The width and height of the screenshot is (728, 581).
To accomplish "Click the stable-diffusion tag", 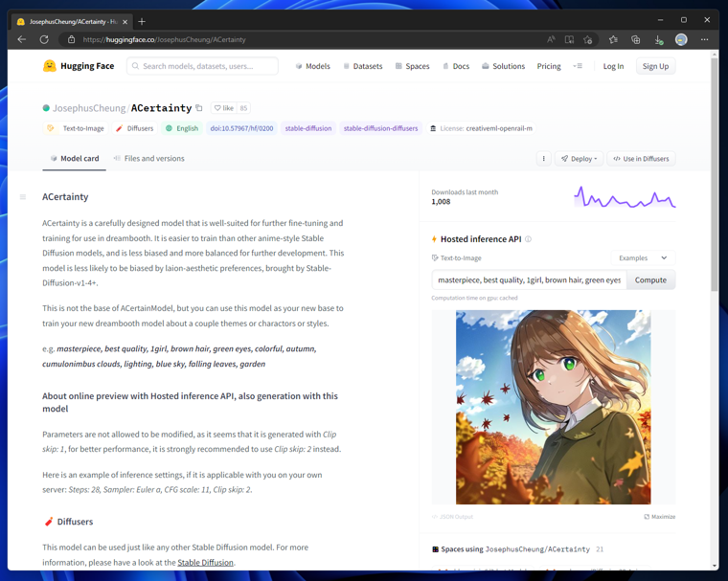I will [x=308, y=128].
